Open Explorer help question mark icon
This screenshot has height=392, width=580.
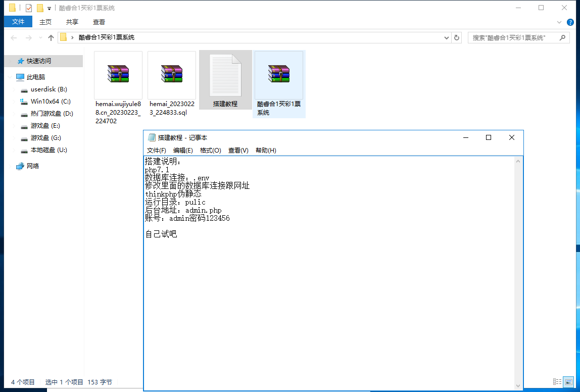pyautogui.click(x=570, y=22)
